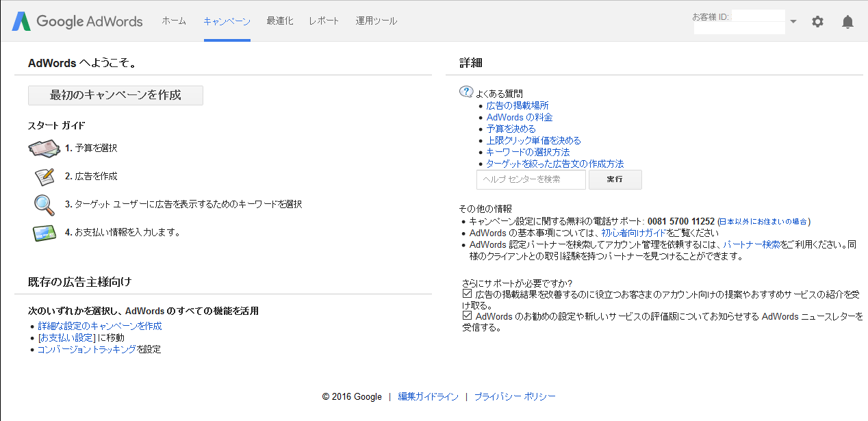This screenshot has height=421, width=868.
Task: Click 最初のキャンペーンを作成 button
Action: tap(116, 95)
